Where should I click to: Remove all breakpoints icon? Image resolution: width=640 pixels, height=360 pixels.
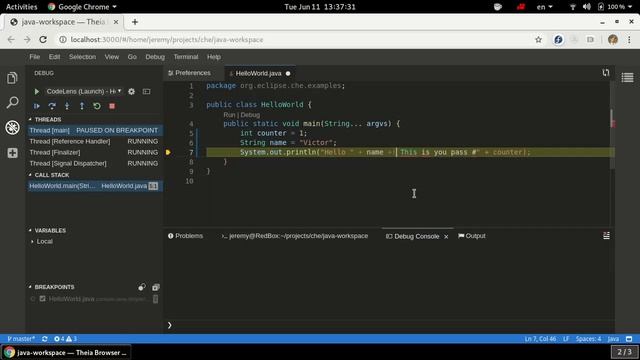[156, 287]
